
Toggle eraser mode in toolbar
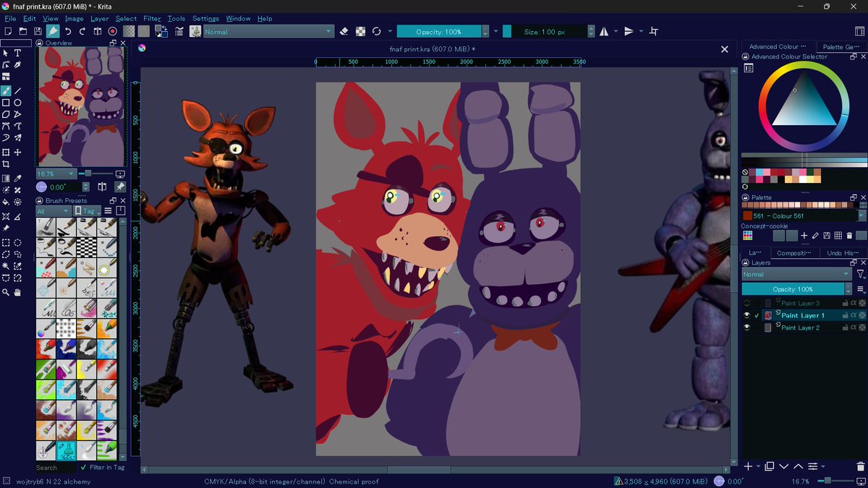344,31
